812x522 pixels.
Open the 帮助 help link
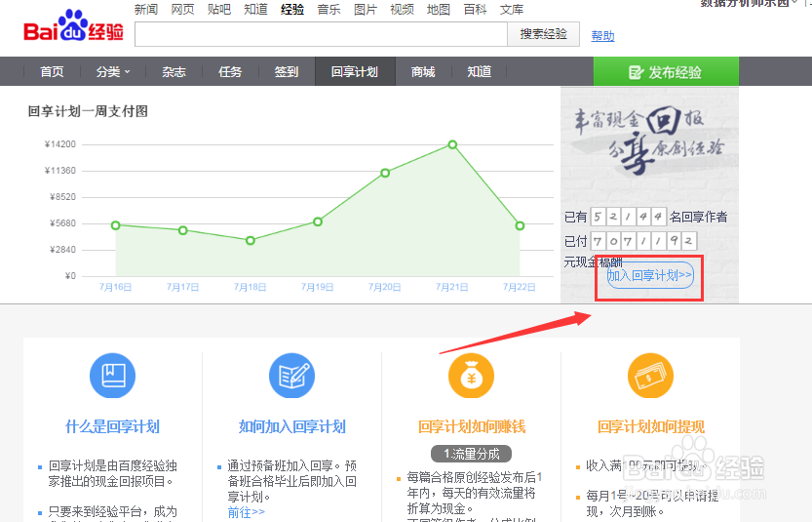coord(602,36)
